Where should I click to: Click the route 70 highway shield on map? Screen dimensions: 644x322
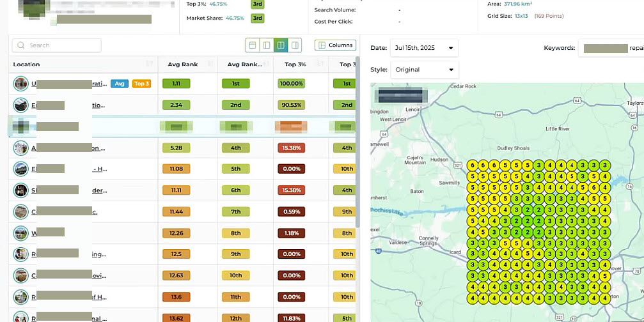(x=636, y=271)
